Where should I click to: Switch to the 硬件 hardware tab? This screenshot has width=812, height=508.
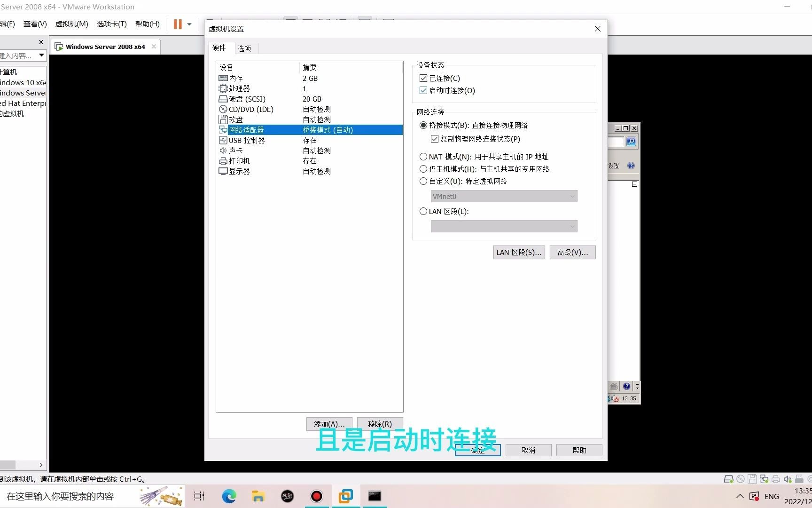[x=219, y=48]
